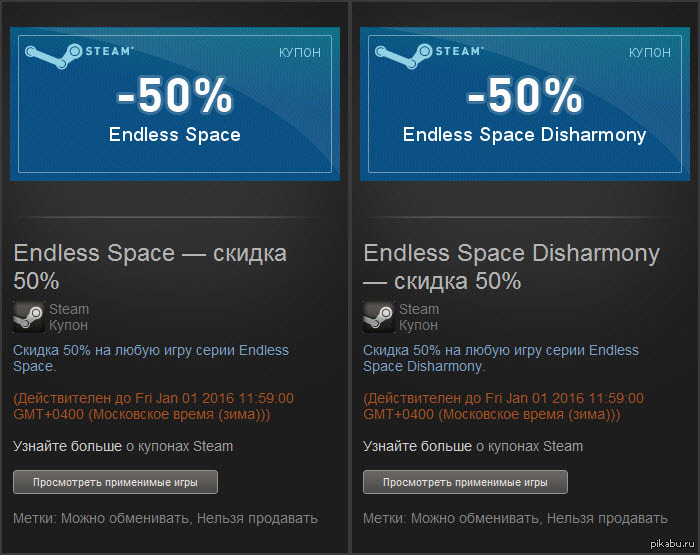Image resolution: width=700 pixels, height=555 pixels.
Task: Click the right coupon's expiry date text
Action: (x=504, y=406)
